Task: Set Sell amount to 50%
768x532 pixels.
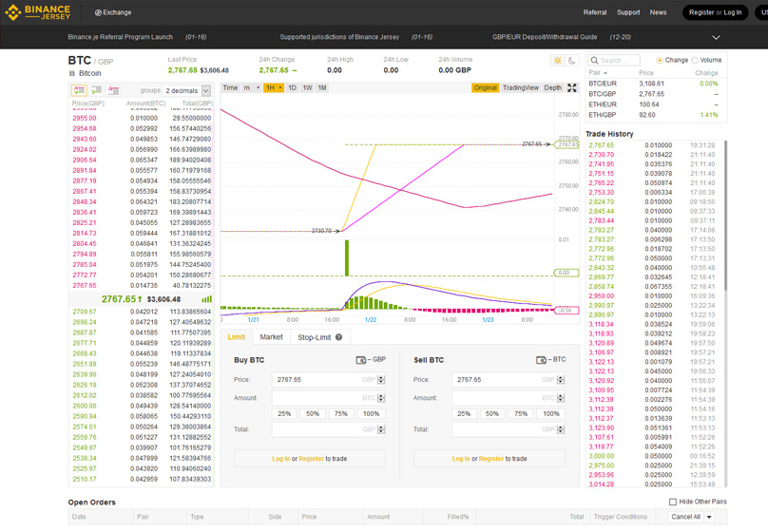Action: pos(492,413)
